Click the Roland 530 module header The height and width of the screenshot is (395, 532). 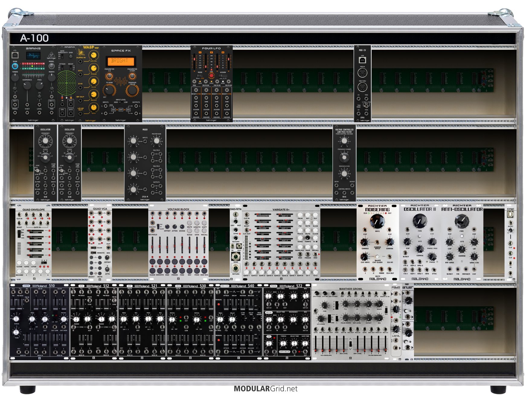coord(194,286)
